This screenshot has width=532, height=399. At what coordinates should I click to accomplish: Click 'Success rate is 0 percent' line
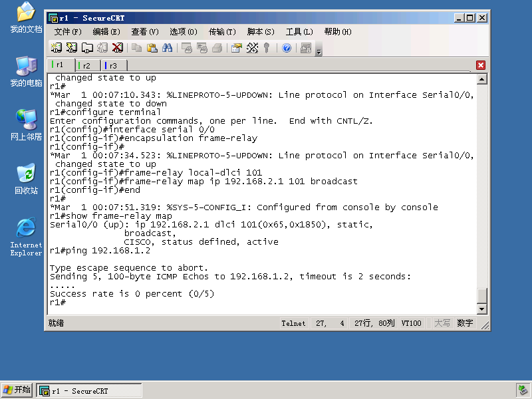click(132, 294)
